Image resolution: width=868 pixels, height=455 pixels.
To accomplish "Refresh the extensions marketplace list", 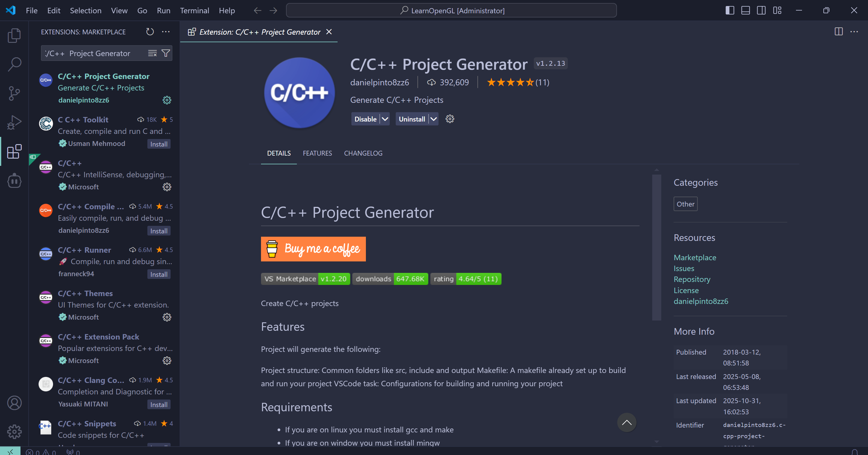I will click(149, 32).
